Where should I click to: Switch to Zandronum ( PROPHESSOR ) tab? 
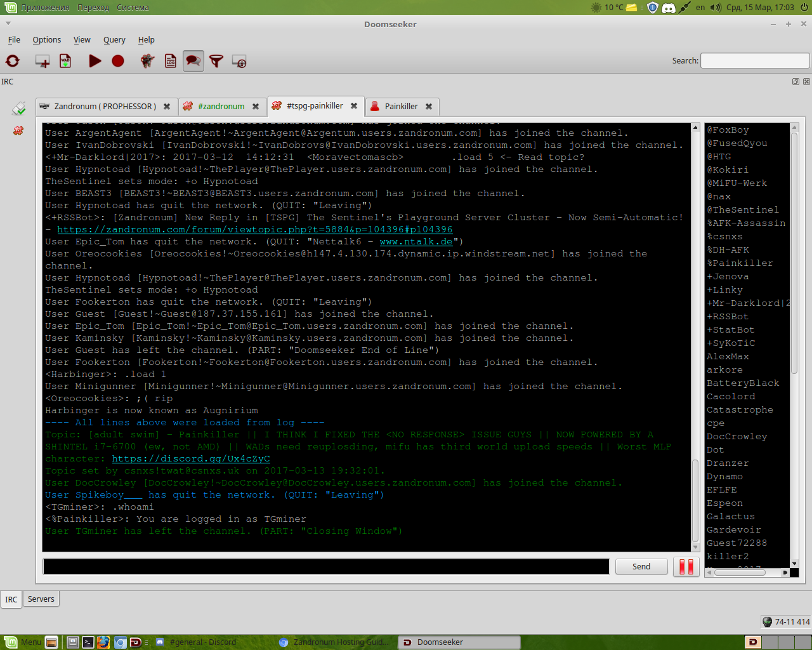click(105, 106)
